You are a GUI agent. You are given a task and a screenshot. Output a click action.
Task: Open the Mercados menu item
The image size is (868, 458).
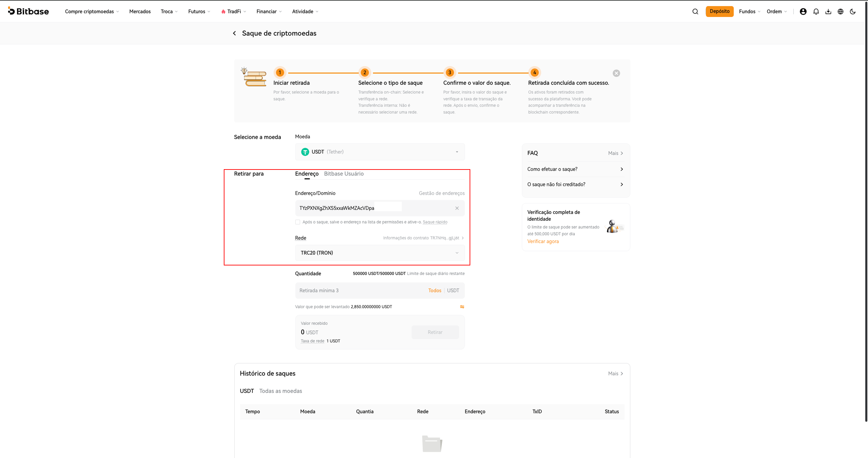[140, 12]
